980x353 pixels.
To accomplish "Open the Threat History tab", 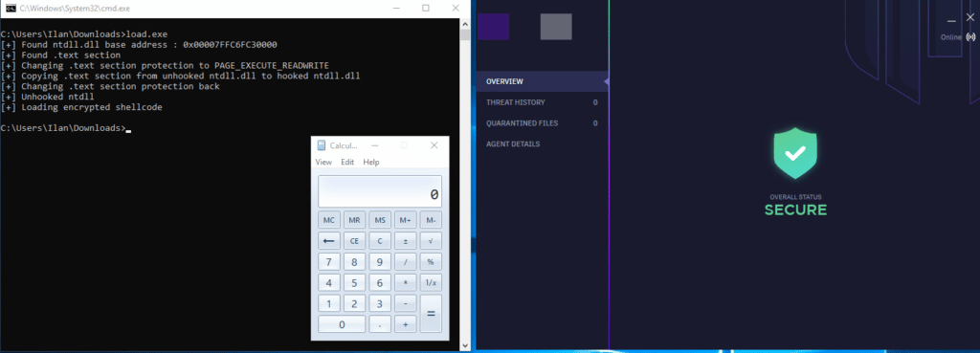I will pos(543,101).
